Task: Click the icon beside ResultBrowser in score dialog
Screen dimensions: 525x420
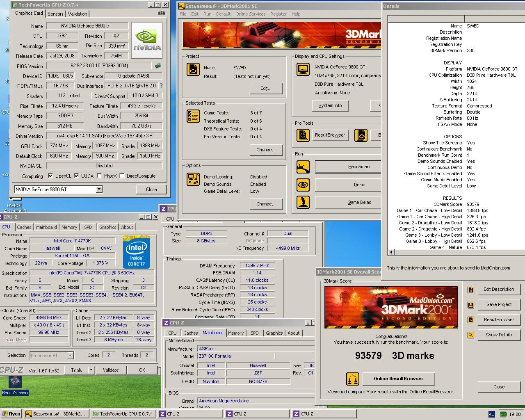Action: point(471,320)
